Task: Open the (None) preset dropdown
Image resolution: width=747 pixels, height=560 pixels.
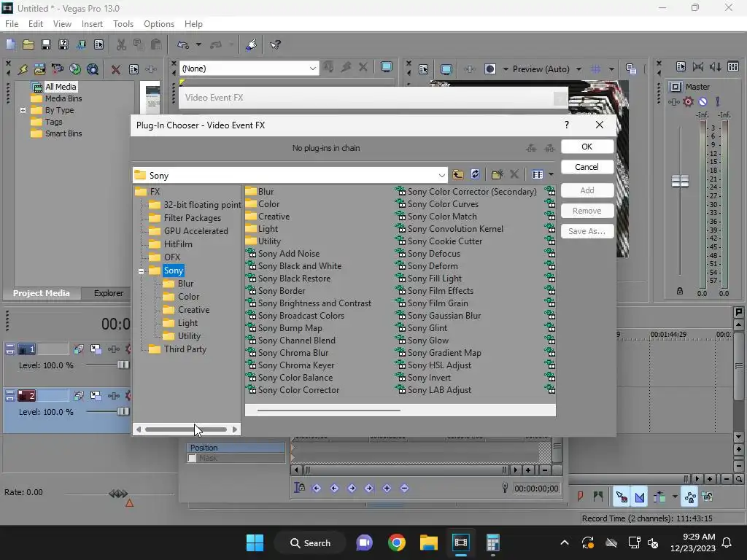Action: (x=312, y=69)
